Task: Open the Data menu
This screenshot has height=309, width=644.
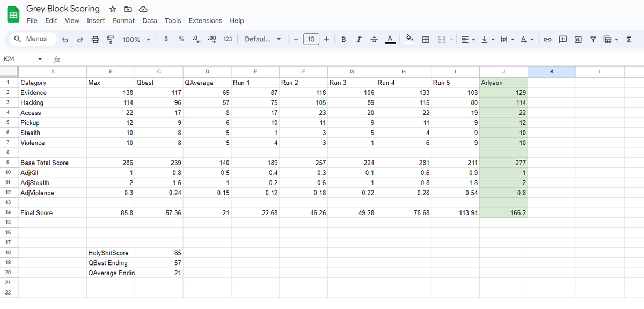Action: tap(150, 21)
